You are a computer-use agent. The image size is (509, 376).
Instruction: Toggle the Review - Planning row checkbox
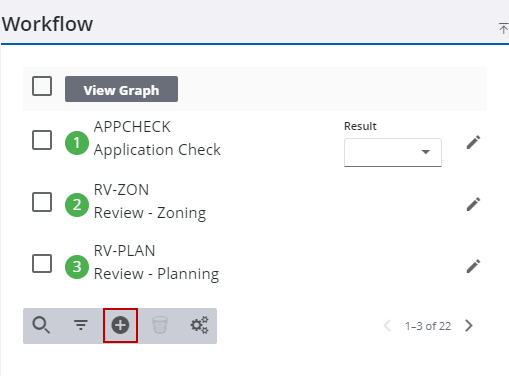pyautogui.click(x=42, y=263)
